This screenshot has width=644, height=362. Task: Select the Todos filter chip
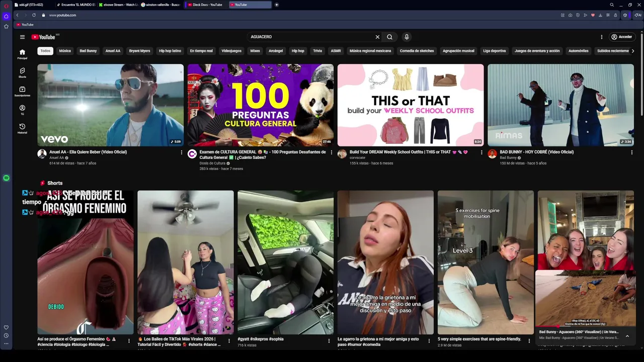coord(45,51)
